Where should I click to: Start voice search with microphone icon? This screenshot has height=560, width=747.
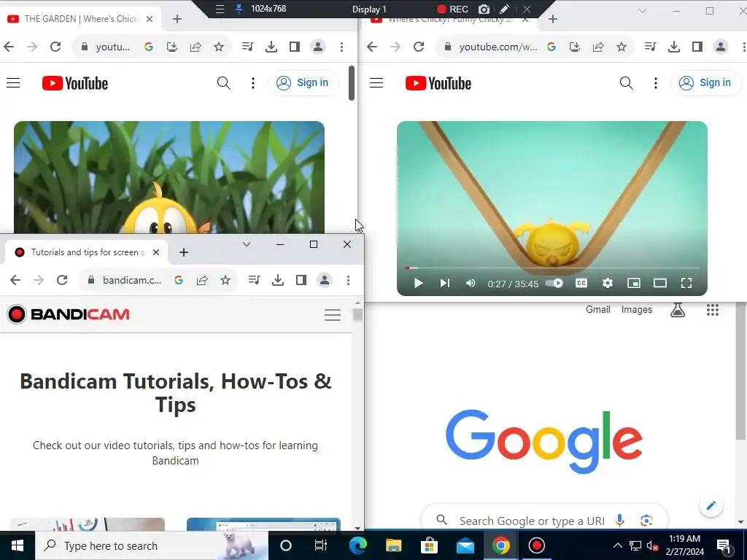619,521
